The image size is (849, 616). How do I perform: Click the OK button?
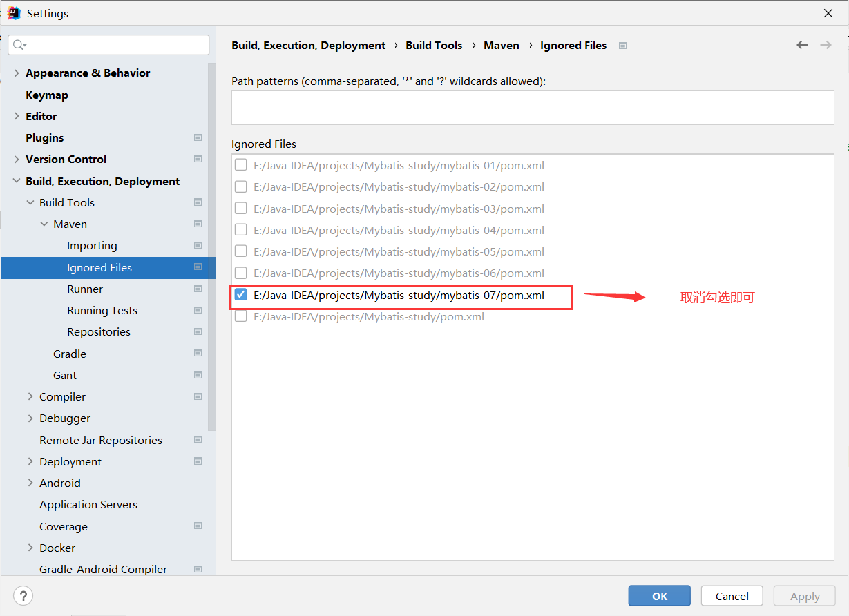tap(660, 596)
